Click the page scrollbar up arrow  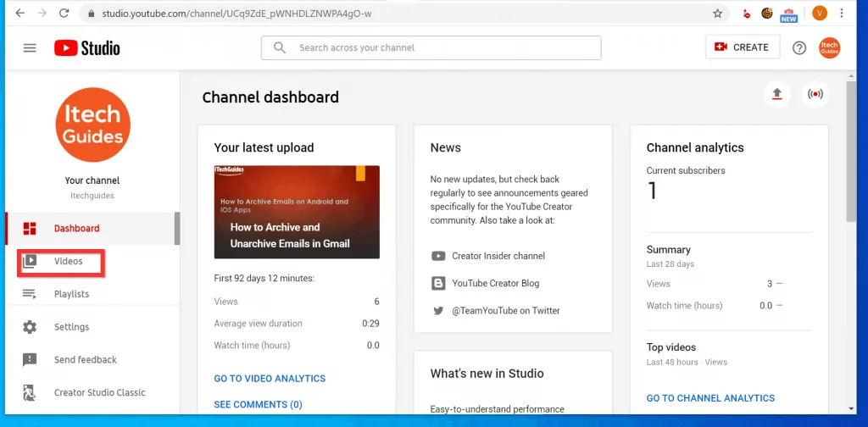coord(851,75)
